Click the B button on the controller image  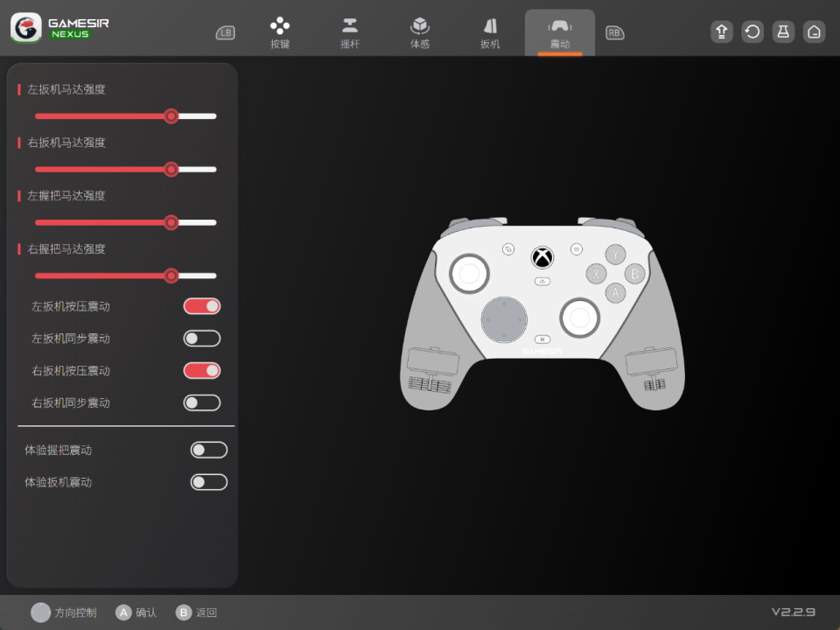coord(635,274)
